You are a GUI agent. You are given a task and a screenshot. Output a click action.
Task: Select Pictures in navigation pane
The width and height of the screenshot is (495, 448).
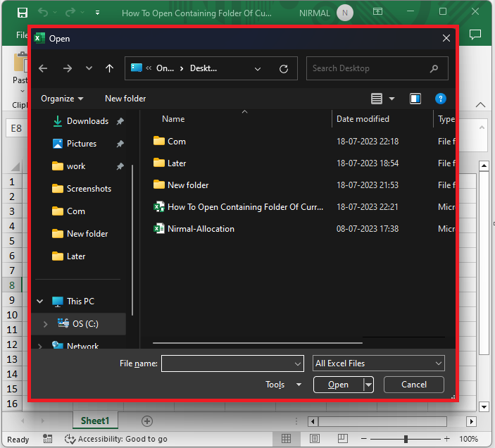click(x=82, y=144)
